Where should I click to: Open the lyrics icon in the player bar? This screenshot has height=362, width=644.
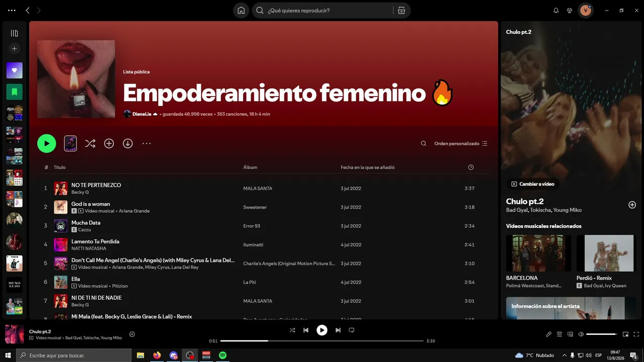coord(549,334)
